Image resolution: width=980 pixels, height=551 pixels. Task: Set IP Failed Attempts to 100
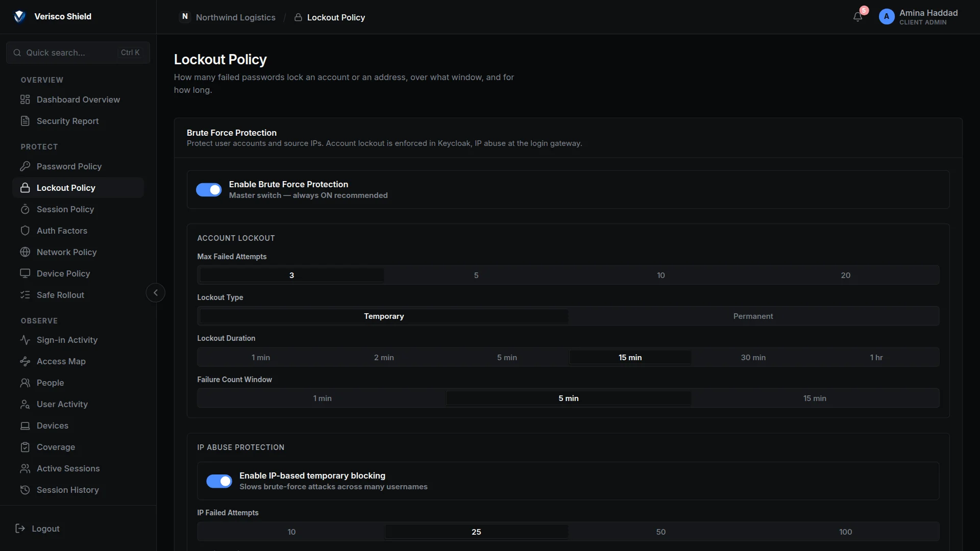tap(845, 532)
